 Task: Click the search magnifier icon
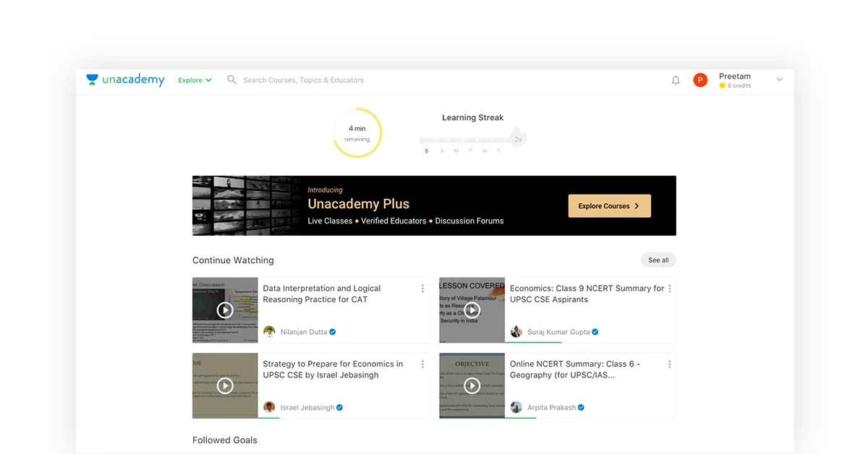231,80
